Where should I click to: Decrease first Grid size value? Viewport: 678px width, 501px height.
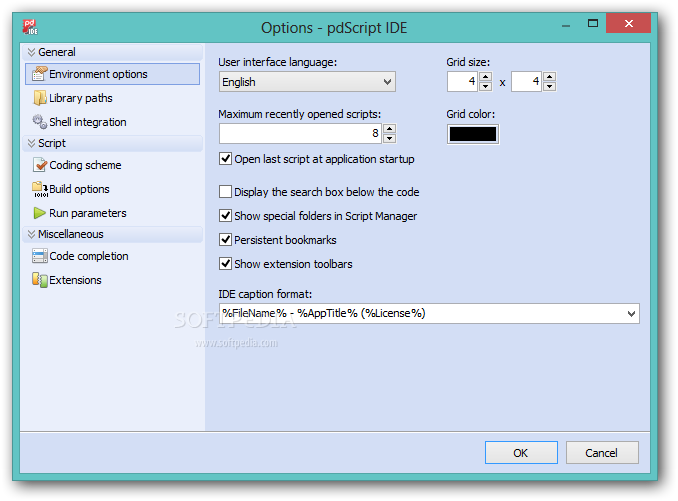(x=486, y=86)
